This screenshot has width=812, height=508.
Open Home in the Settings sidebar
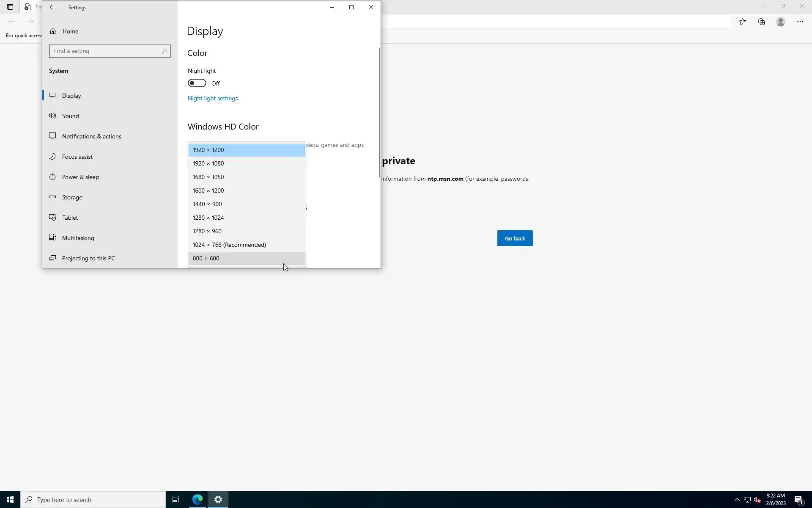click(70, 31)
